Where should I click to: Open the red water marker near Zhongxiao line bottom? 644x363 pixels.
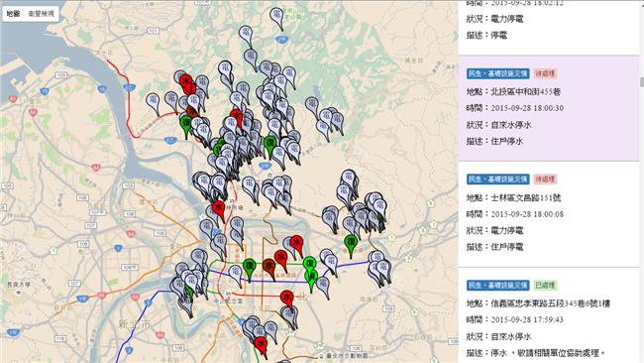[286, 299]
